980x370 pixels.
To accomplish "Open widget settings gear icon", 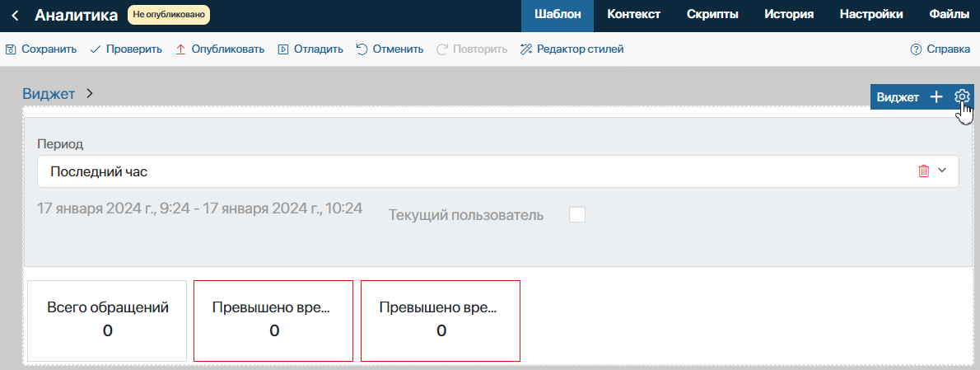I will 962,97.
